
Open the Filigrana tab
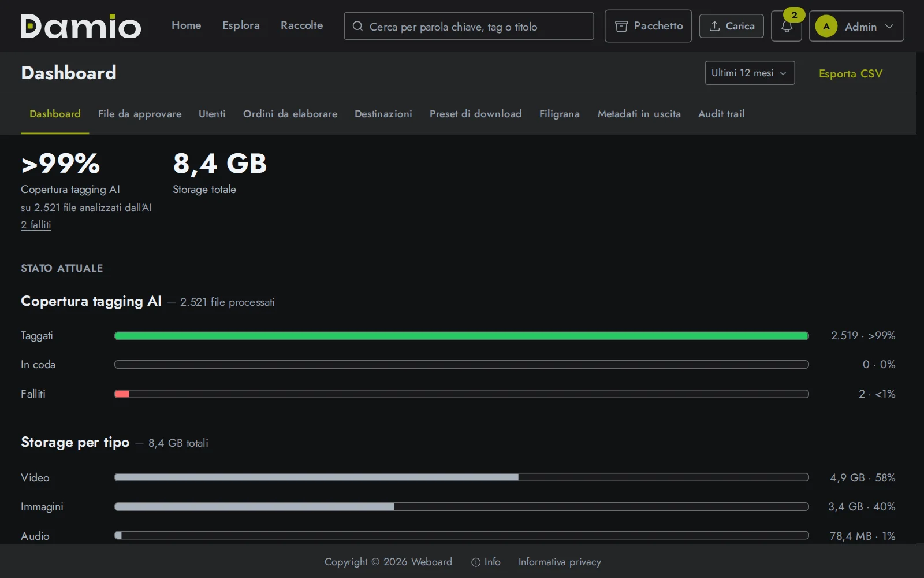click(559, 114)
